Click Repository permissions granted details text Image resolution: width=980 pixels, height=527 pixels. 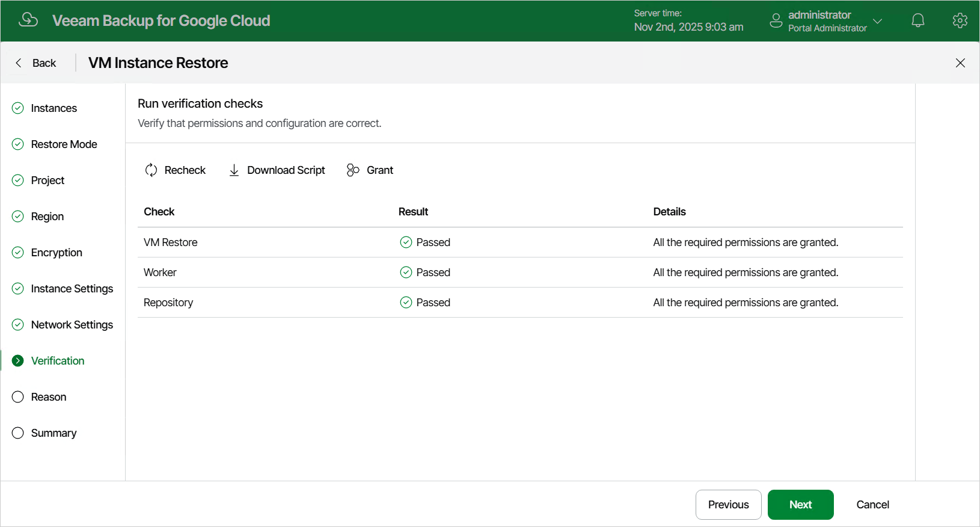746,303
